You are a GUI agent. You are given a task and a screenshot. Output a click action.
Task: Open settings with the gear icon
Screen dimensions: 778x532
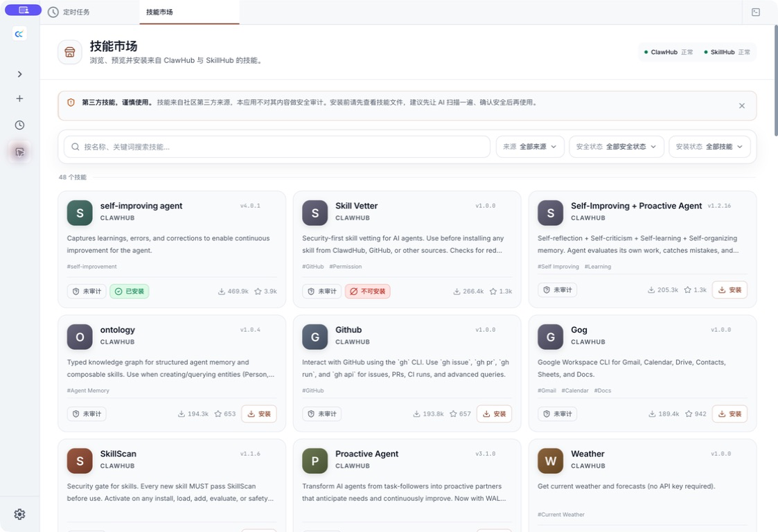(x=19, y=514)
